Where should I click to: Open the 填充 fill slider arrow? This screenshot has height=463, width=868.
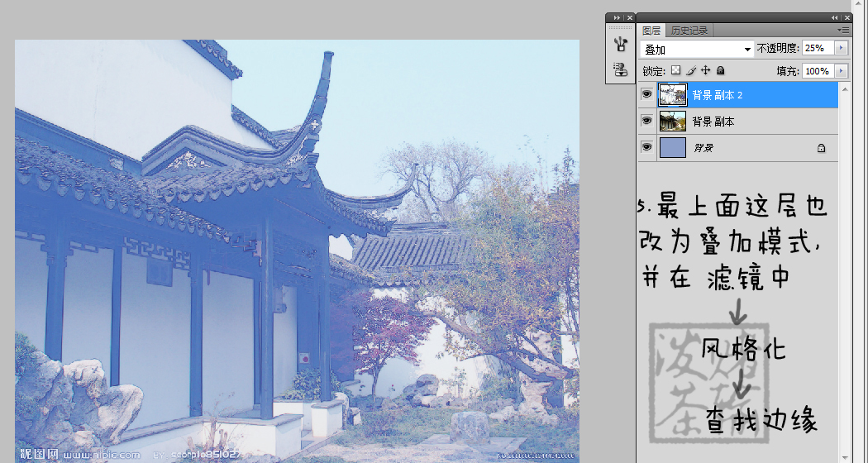pyautogui.click(x=842, y=71)
